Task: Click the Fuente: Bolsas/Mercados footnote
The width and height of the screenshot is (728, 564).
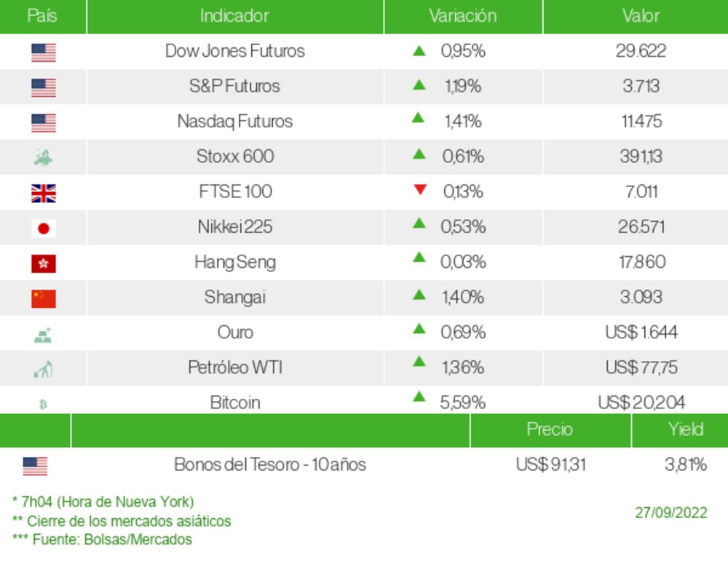Action: pyautogui.click(x=102, y=540)
